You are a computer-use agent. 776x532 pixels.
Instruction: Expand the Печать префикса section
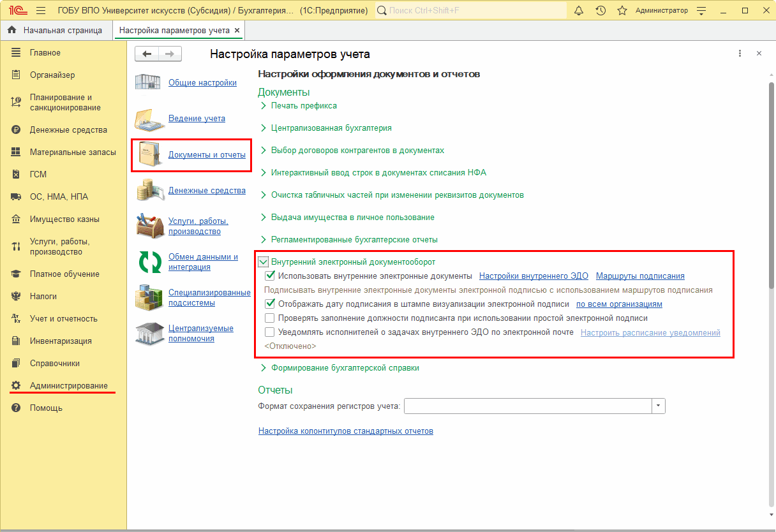264,106
